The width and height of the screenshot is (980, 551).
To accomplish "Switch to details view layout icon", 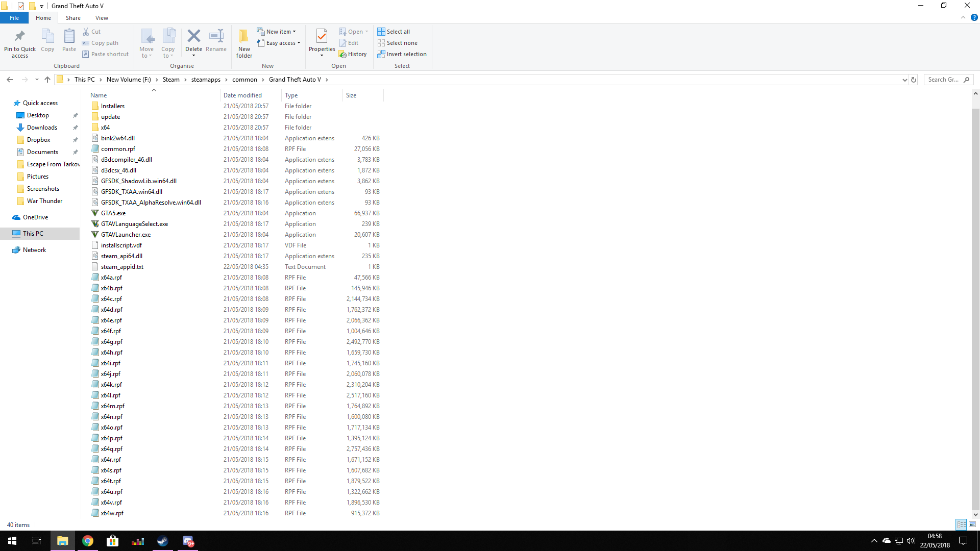I will click(961, 524).
